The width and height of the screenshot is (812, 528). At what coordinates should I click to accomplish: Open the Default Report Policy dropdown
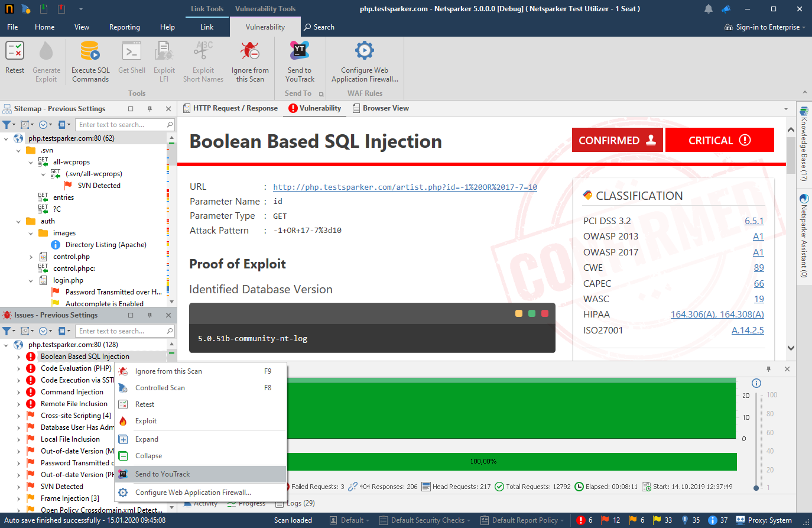[x=522, y=520]
